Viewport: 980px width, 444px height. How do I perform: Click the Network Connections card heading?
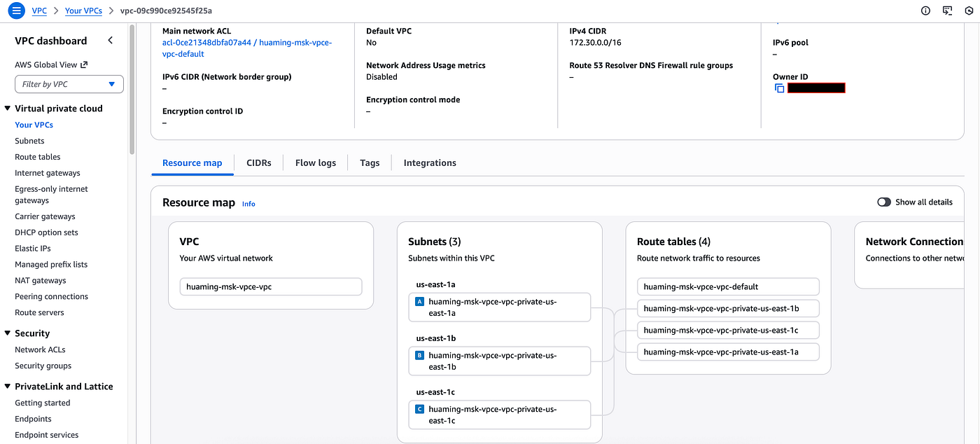pos(914,242)
